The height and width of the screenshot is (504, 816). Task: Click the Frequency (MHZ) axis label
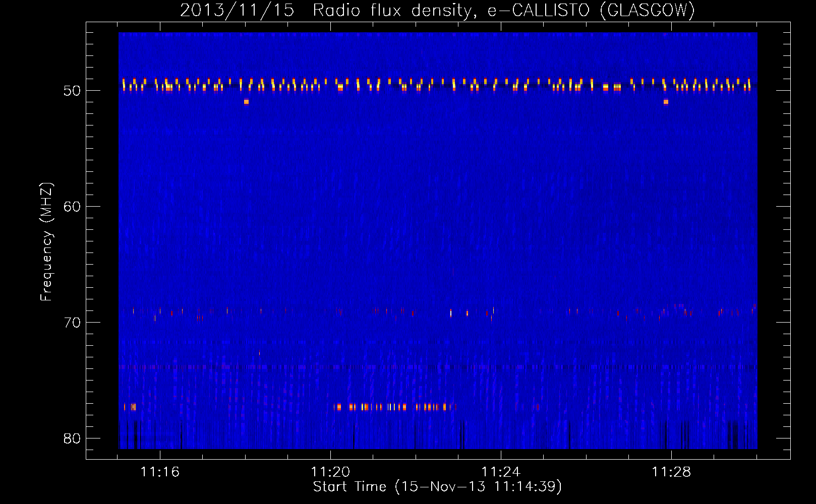tap(46, 242)
